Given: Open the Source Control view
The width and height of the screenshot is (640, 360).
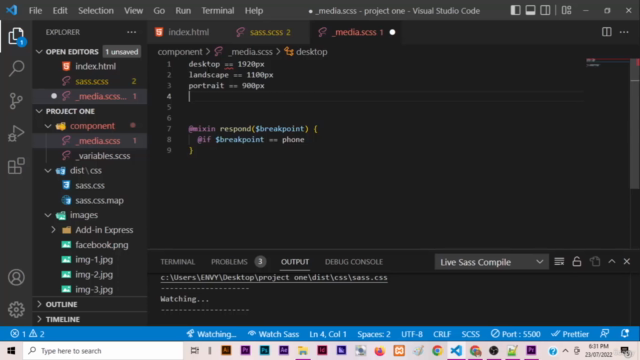Looking at the screenshot, I should pos(16,101).
